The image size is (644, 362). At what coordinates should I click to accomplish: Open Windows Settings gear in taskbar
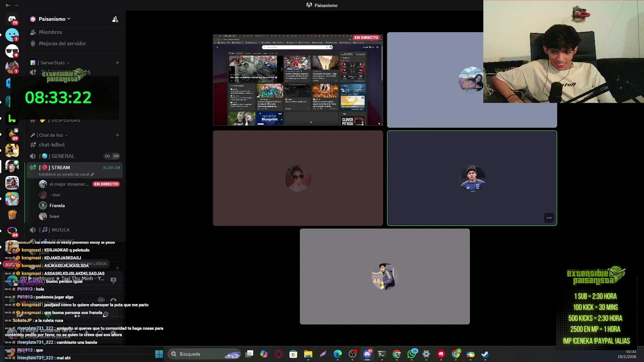tap(426, 354)
